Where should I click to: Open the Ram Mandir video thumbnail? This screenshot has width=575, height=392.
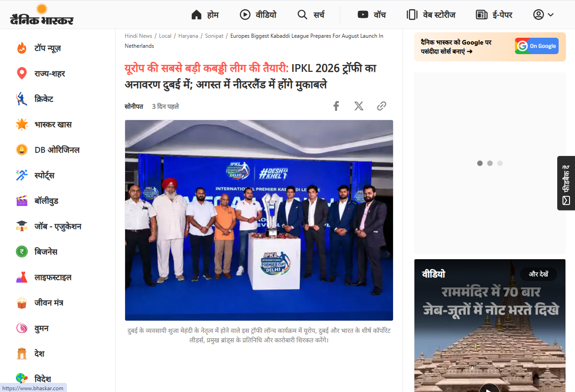[490, 326]
